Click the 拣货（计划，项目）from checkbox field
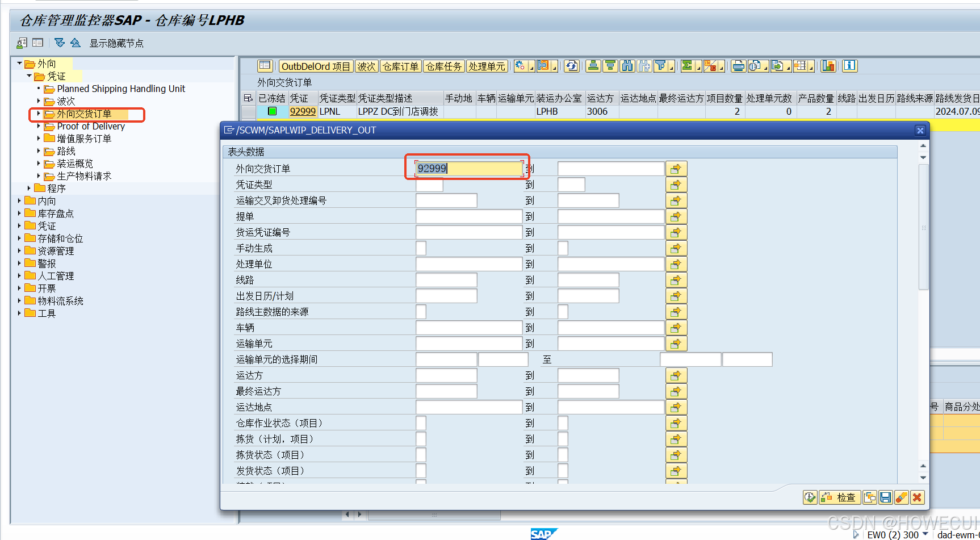Screen dimensions: 980x540 click(x=421, y=439)
